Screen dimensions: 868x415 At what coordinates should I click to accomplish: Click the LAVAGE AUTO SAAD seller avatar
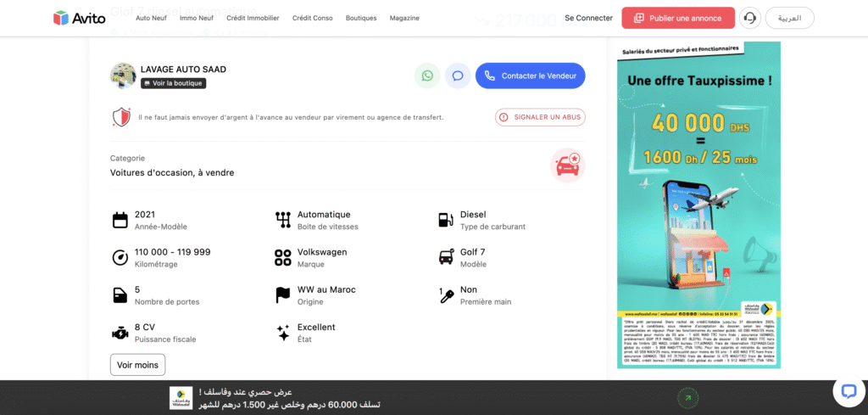(x=123, y=76)
